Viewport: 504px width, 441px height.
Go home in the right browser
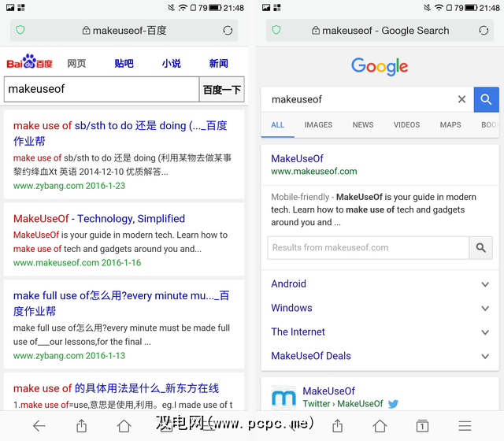pos(380,426)
